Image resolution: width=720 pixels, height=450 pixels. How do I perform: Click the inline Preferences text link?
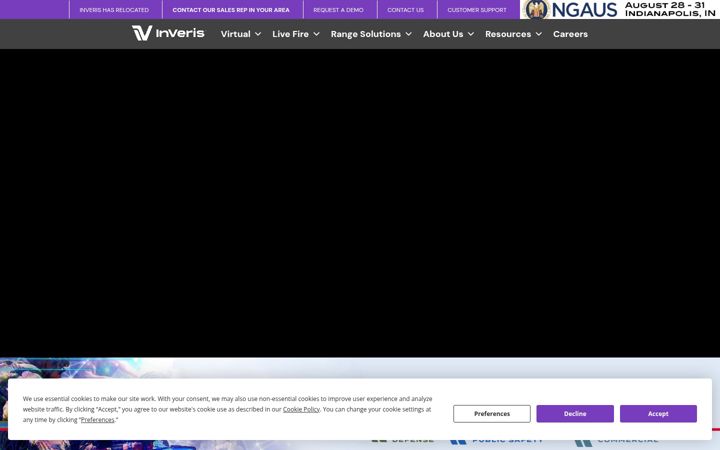coord(97,420)
